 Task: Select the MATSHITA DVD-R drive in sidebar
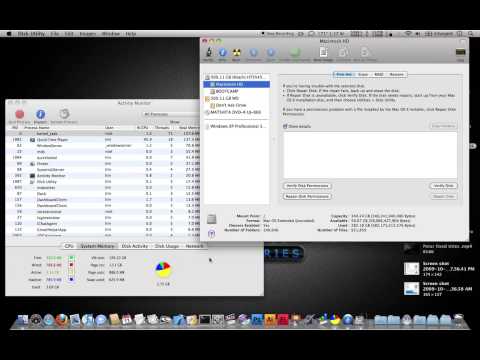point(235,112)
